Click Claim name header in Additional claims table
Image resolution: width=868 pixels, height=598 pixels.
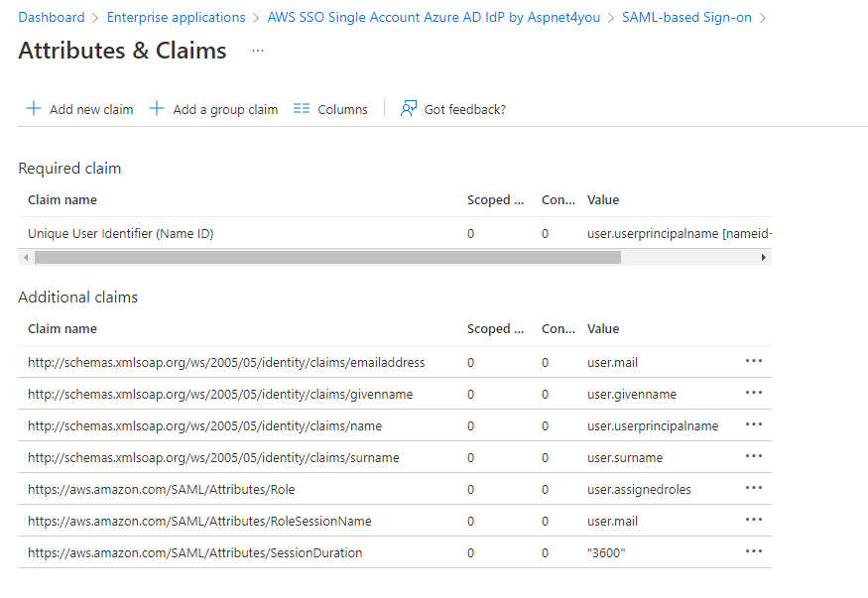(x=62, y=328)
